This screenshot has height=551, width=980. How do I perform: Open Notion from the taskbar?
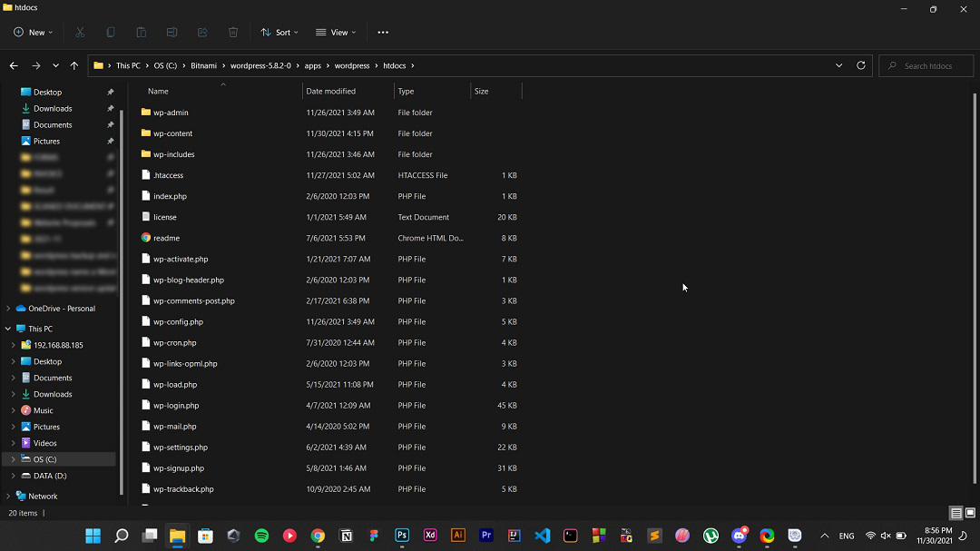[x=346, y=536]
